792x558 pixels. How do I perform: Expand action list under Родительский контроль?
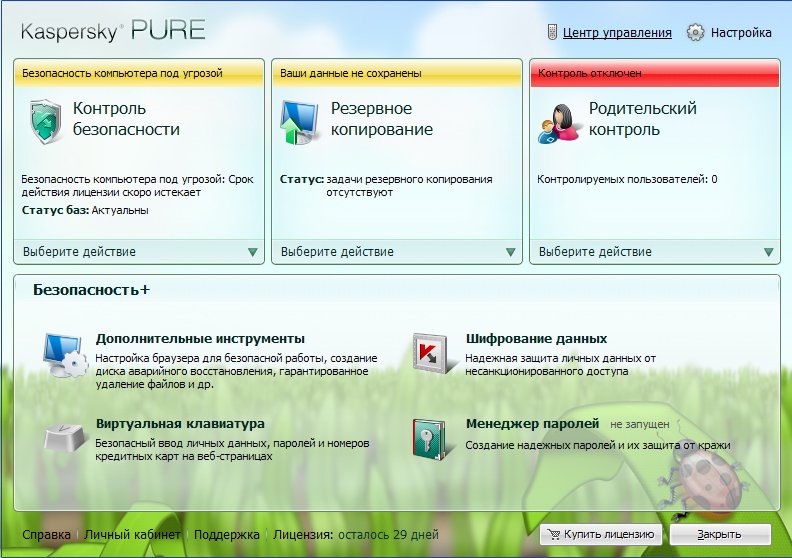(x=769, y=251)
